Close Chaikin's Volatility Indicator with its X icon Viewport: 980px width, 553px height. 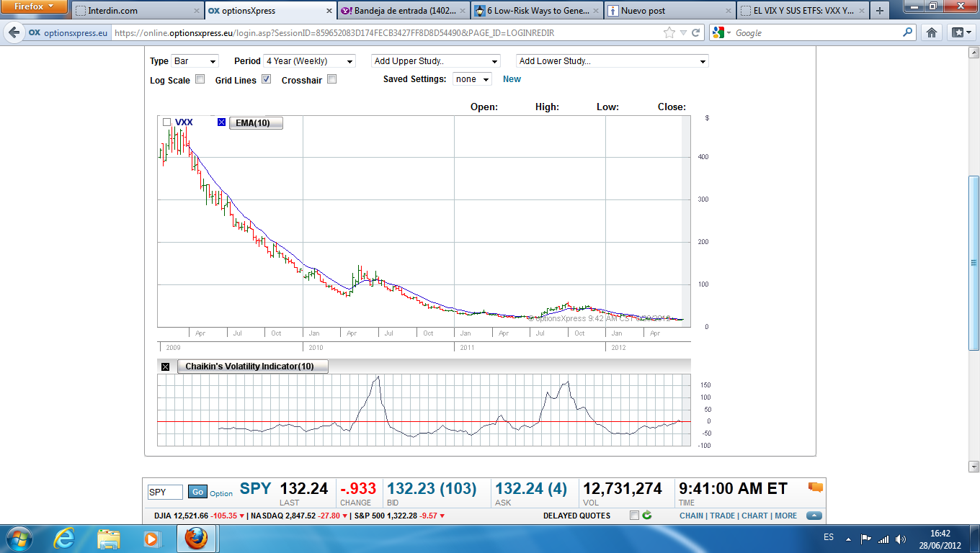click(165, 367)
